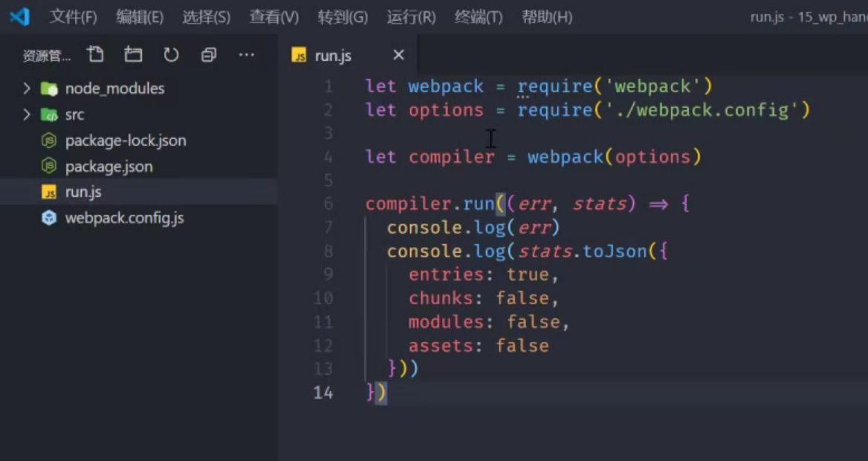Click the New Folder icon in explorer
Viewport: 868px width, 461px height.
[133, 54]
